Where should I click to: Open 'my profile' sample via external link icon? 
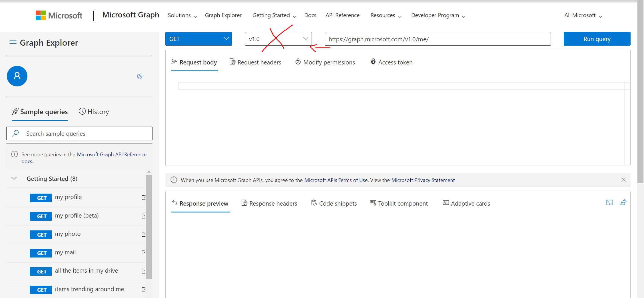(144, 197)
